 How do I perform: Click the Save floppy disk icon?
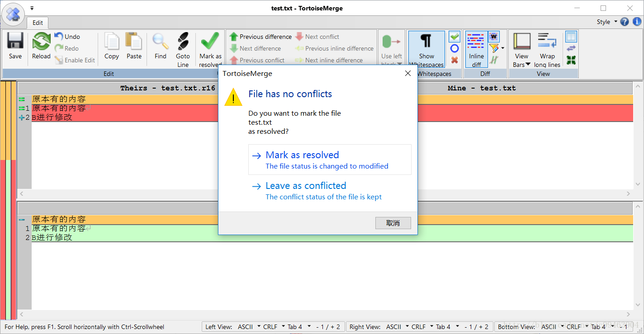pyautogui.click(x=15, y=42)
